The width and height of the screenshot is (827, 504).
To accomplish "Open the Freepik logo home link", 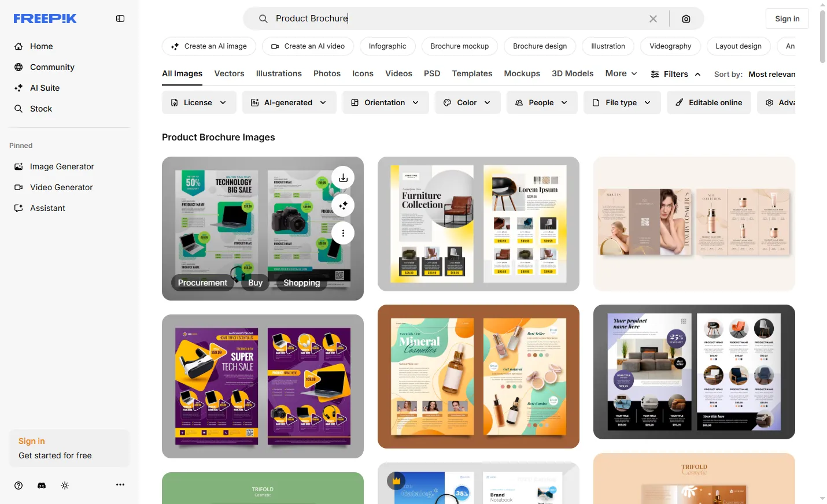I will (x=45, y=18).
